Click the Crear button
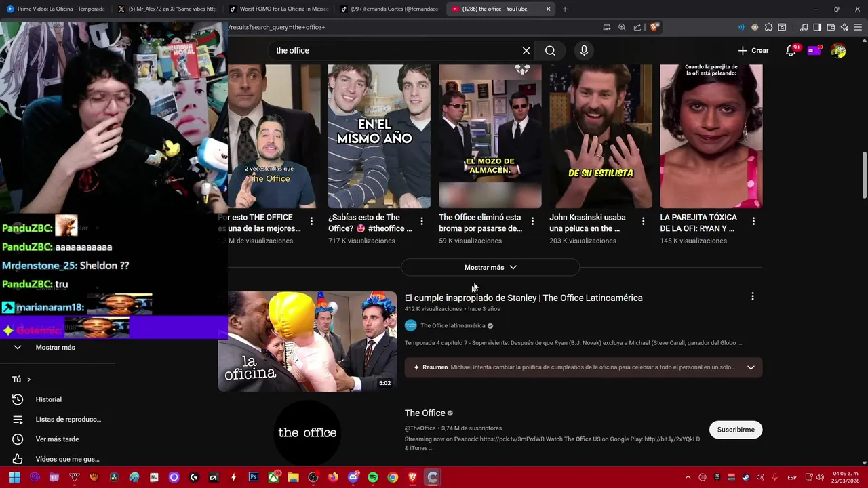Image resolution: width=868 pixels, height=488 pixels. pyautogui.click(x=753, y=51)
